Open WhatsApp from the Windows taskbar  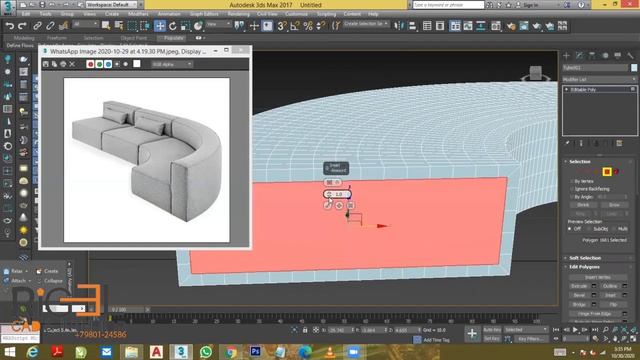pyautogui.click(x=206, y=351)
